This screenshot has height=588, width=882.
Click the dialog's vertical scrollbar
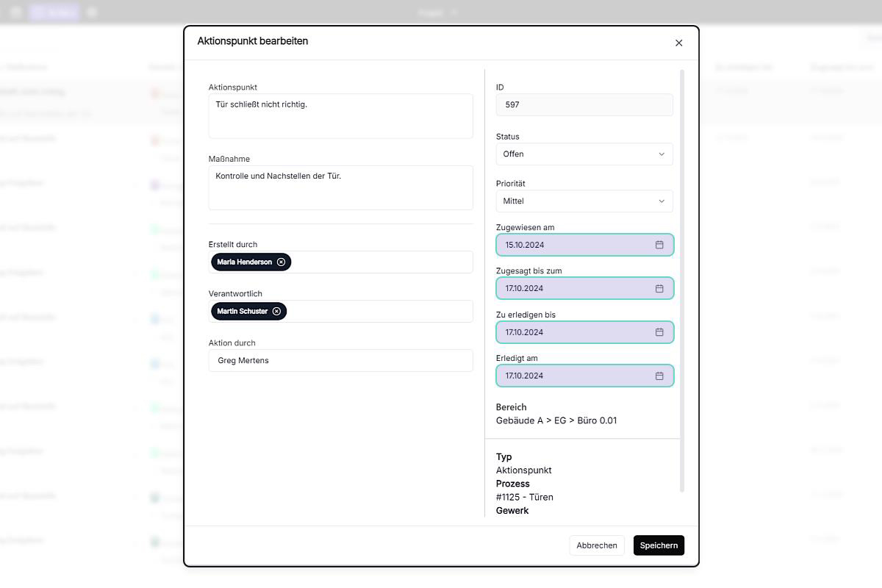(x=682, y=279)
